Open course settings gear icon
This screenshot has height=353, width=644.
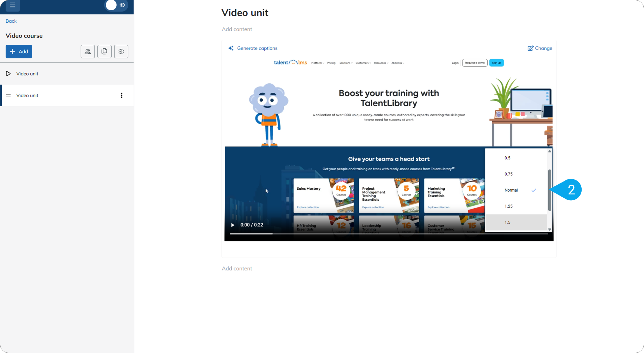(x=121, y=51)
